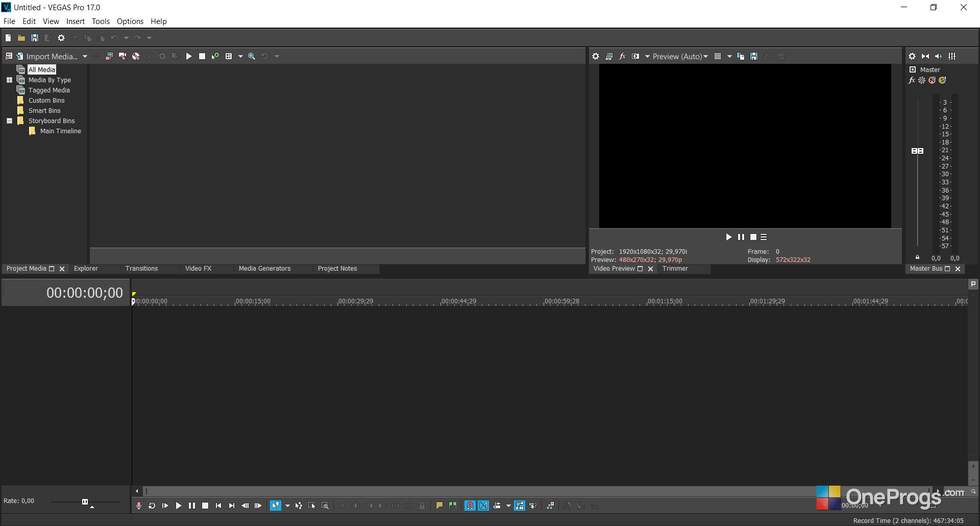Viewport: 980px width, 526px height.
Task: Create a new project with the blank page icon
Action: tap(8, 38)
